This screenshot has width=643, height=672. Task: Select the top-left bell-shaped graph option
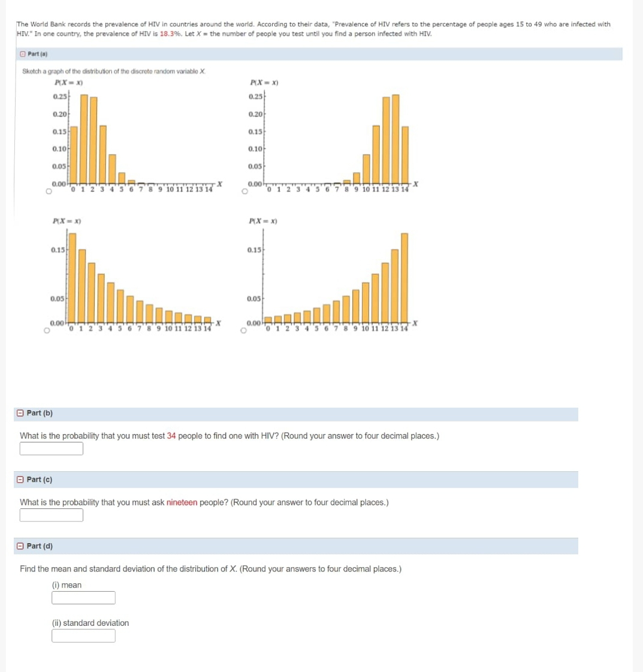pos(47,190)
